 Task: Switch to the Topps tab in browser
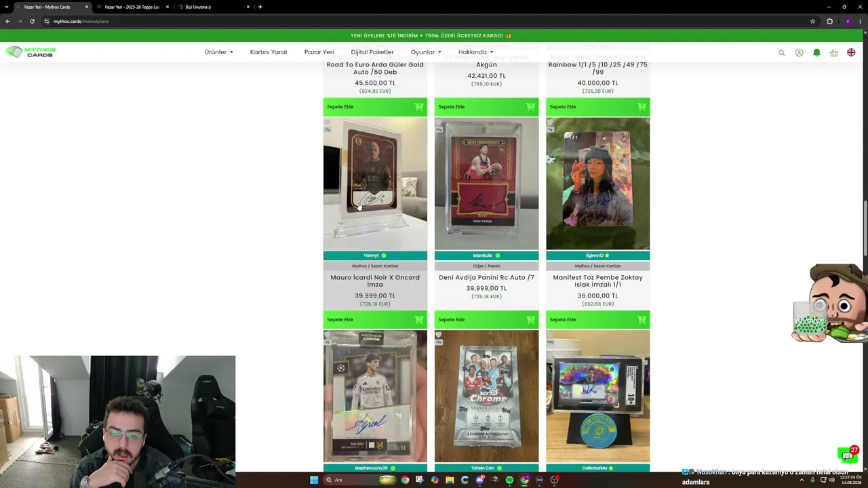point(132,7)
